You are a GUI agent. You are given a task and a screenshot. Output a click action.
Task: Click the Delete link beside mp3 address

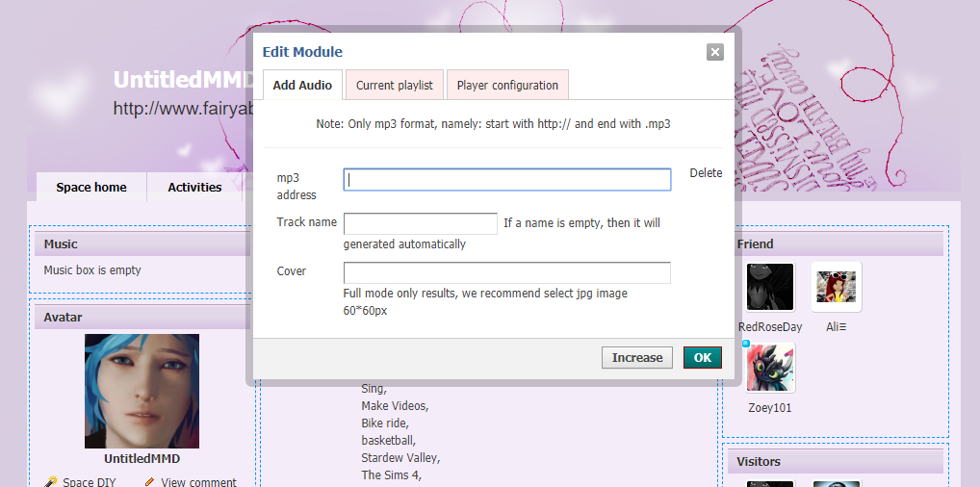706,173
